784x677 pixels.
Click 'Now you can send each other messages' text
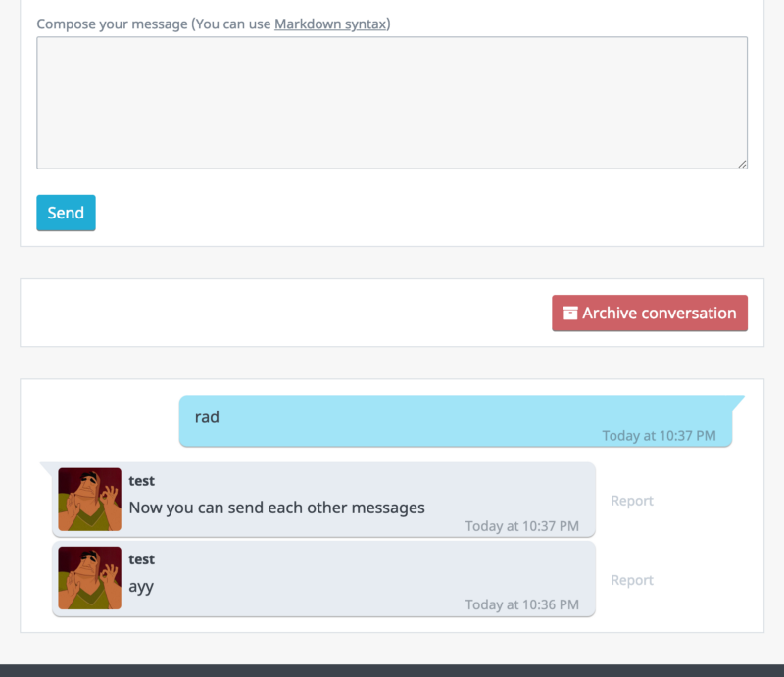click(277, 508)
